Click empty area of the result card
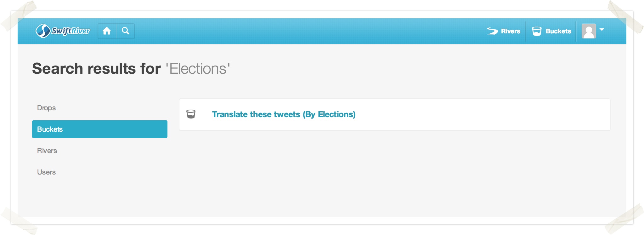The height and width of the screenshot is (235, 644). (x=472, y=115)
